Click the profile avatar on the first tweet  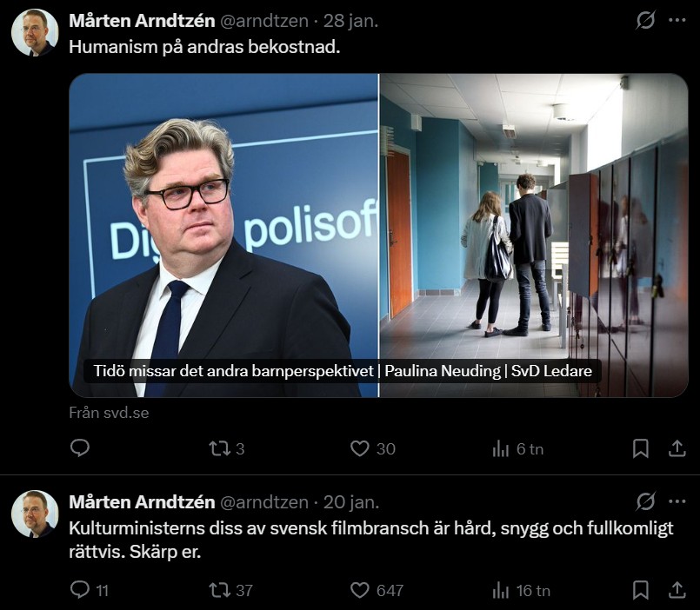click(x=35, y=33)
